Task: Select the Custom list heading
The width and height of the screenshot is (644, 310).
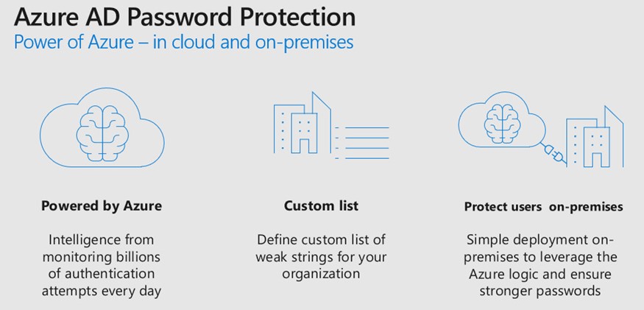Action: (321, 205)
